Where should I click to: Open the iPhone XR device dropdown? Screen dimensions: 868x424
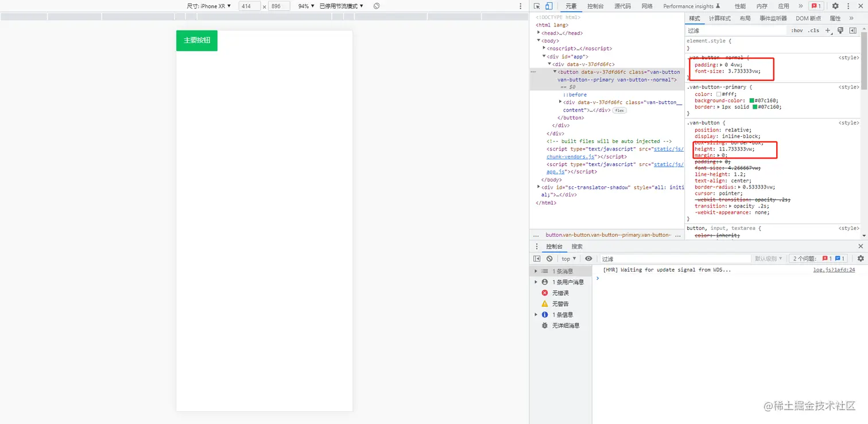(210, 6)
